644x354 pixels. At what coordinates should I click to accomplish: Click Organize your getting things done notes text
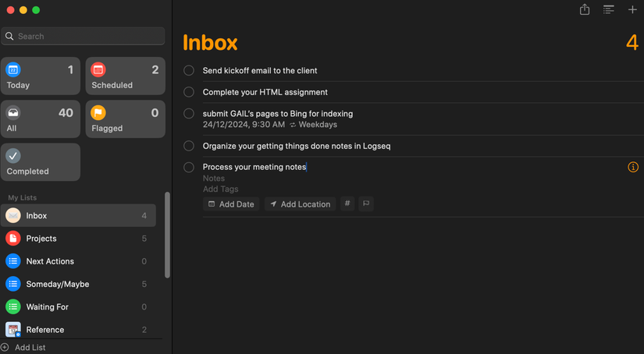tap(297, 146)
